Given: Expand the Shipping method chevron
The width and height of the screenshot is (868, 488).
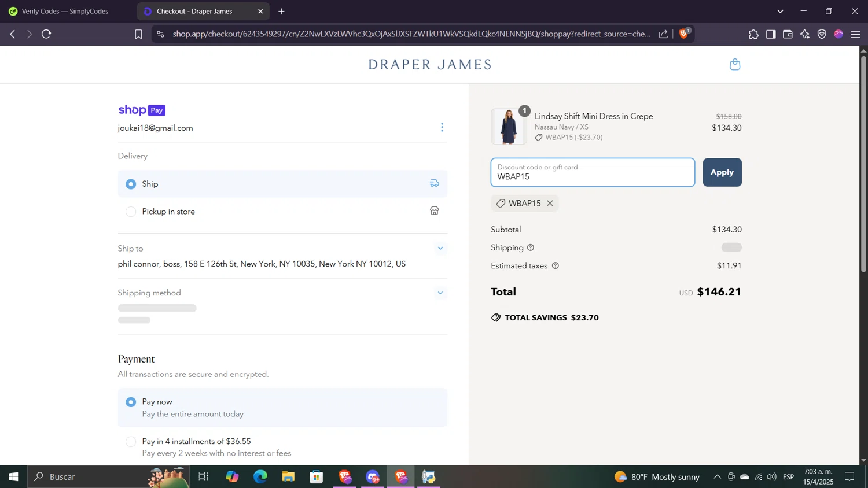Looking at the screenshot, I should 440,293.
